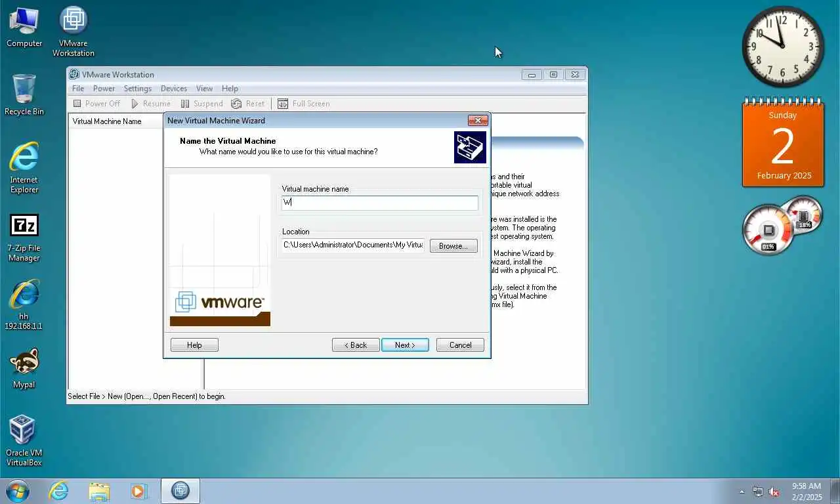This screenshot has width=840, height=504.
Task: Click the Full Screen toolbar button
Action: click(x=304, y=104)
